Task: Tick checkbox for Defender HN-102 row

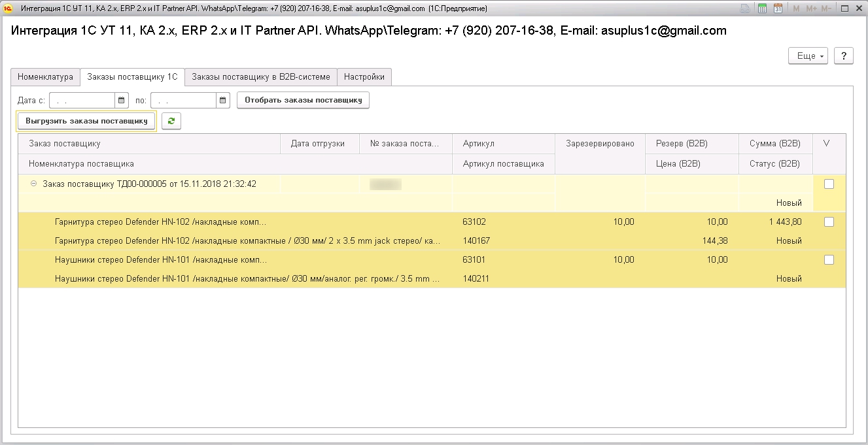Action: tap(829, 222)
